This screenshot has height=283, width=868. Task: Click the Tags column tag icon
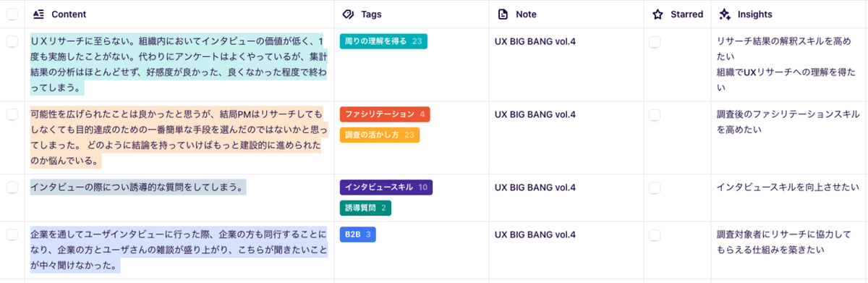[x=347, y=14]
